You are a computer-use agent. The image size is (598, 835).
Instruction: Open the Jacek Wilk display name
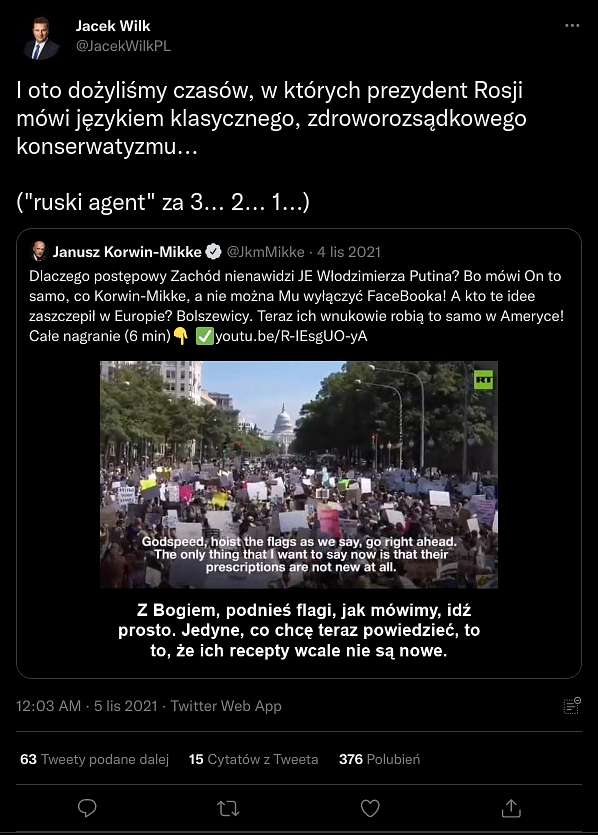tap(113, 26)
